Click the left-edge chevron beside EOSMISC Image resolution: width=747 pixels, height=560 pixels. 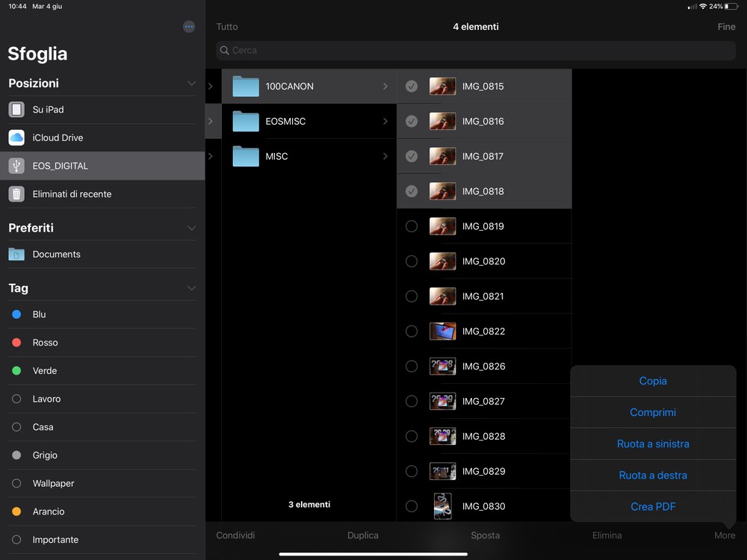click(211, 122)
